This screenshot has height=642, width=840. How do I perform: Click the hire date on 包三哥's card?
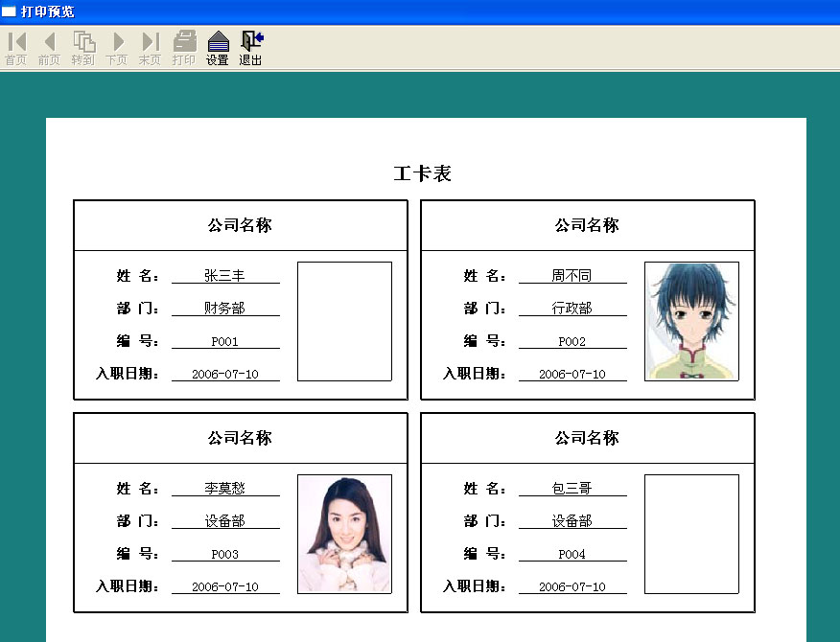tap(572, 586)
